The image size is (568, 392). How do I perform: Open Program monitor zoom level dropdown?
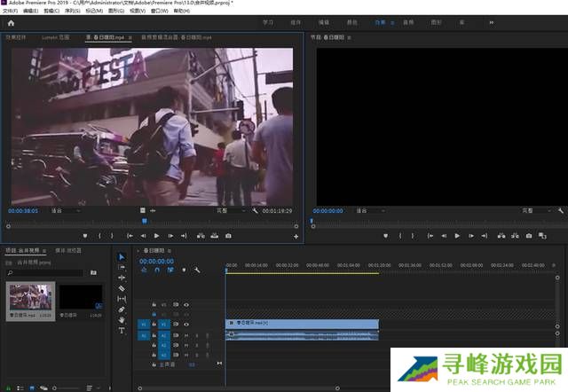(371, 211)
